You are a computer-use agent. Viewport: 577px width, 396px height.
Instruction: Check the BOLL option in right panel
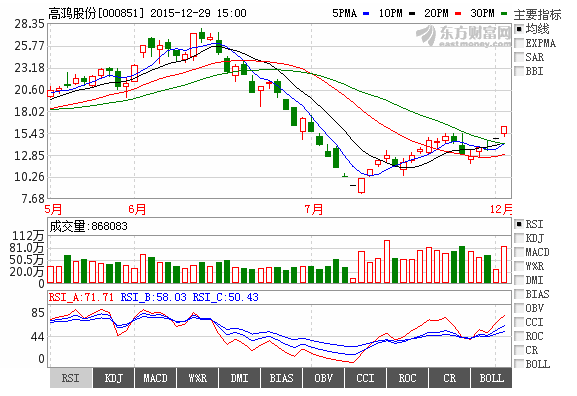519,364
